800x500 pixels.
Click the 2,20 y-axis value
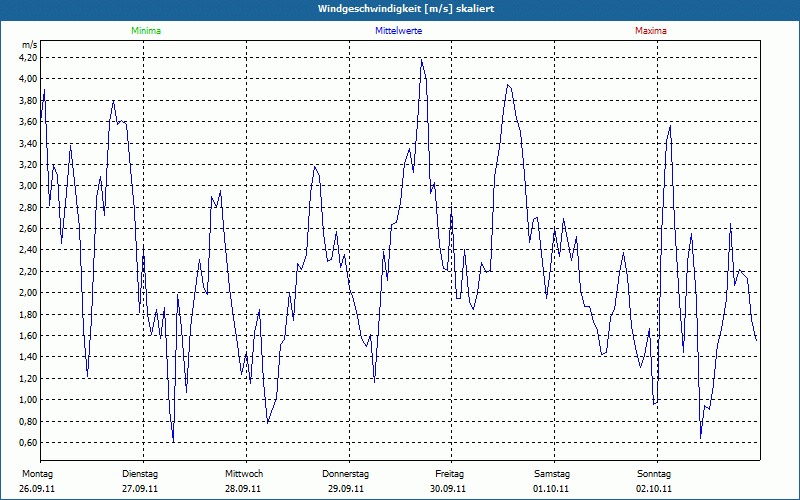pos(29,271)
